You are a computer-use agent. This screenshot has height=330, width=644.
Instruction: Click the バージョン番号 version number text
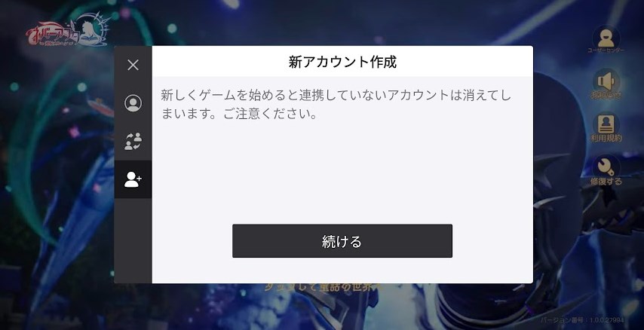(x=582, y=320)
